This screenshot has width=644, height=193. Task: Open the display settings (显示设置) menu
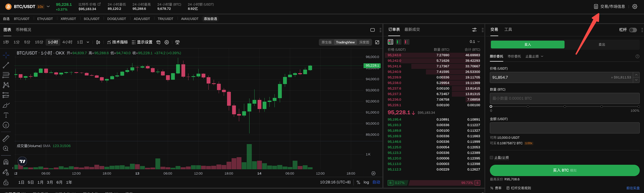tap(142, 42)
